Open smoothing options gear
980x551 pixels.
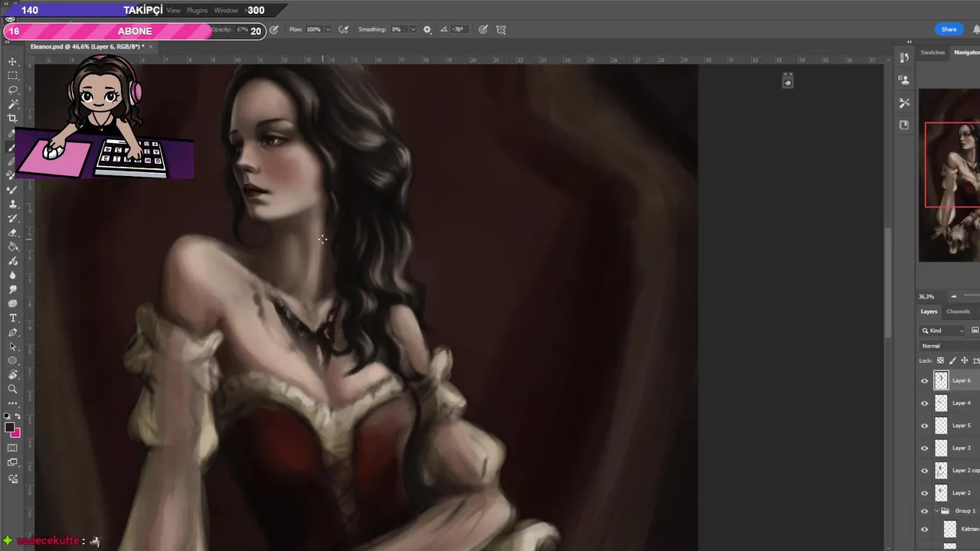point(427,30)
